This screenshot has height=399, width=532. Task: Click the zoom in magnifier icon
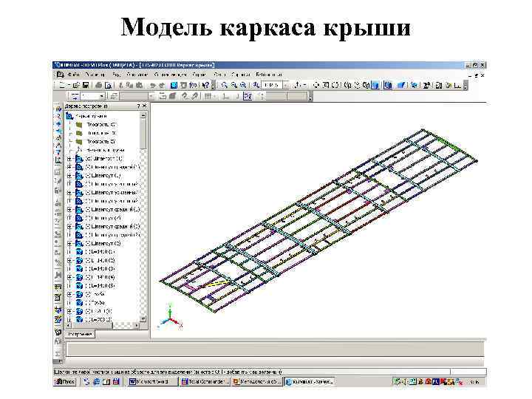point(233,85)
